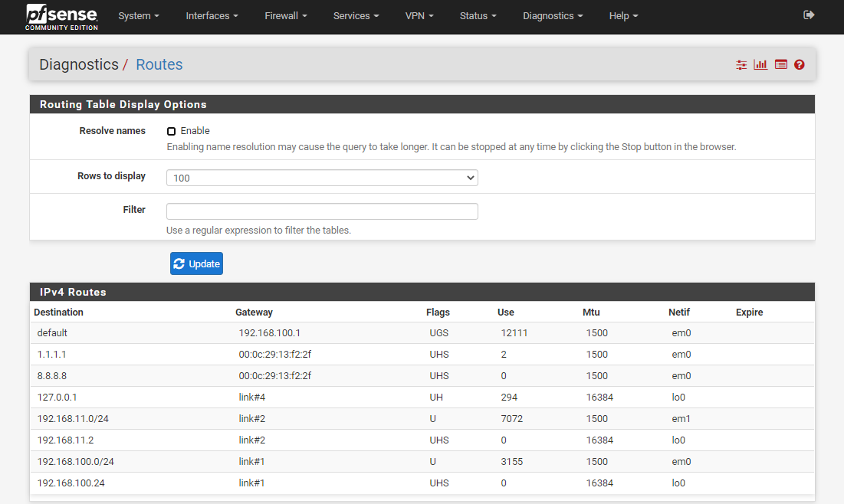Click the Netif column header
The image size is (844, 504).
tap(679, 313)
